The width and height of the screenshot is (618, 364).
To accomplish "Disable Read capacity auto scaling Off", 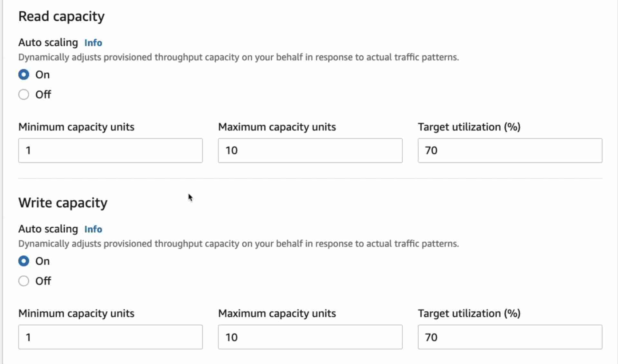I will click(x=23, y=94).
